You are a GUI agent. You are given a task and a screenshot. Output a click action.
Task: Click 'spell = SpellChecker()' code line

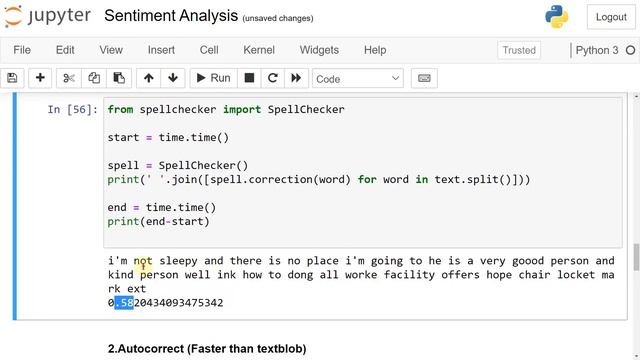pyautogui.click(x=178, y=165)
